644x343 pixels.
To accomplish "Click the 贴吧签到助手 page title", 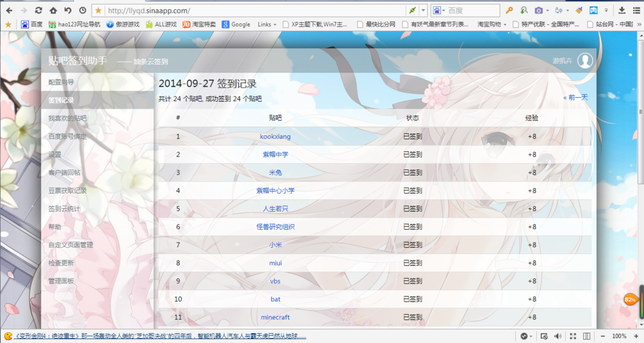I will click(78, 60).
